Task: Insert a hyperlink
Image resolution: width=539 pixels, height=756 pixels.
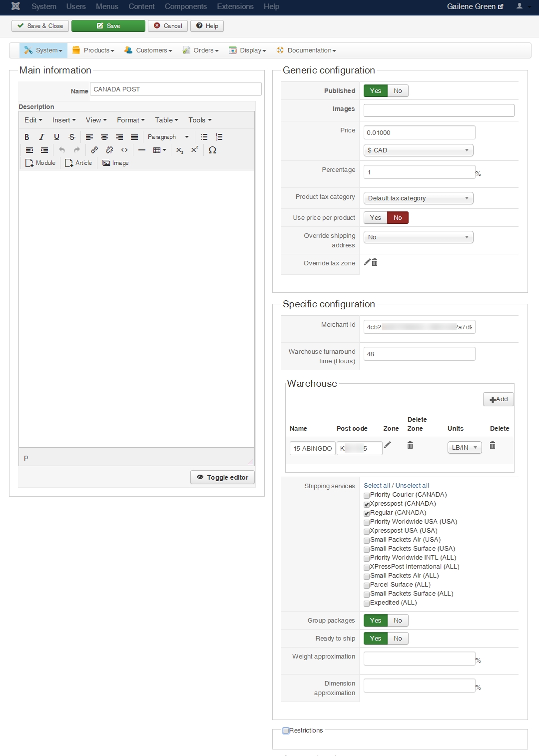Action: pyautogui.click(x=94, y=150)
